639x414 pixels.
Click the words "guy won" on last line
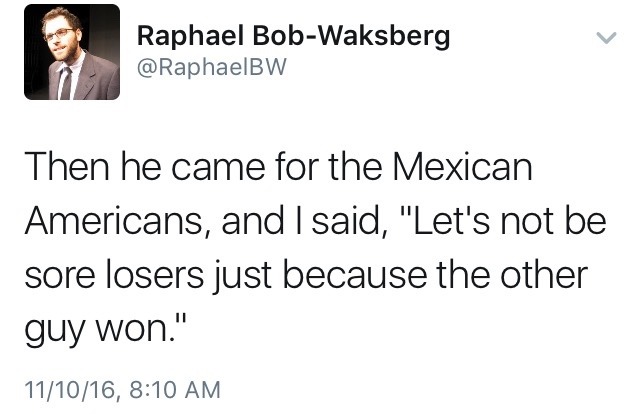[x=119, y=324]
